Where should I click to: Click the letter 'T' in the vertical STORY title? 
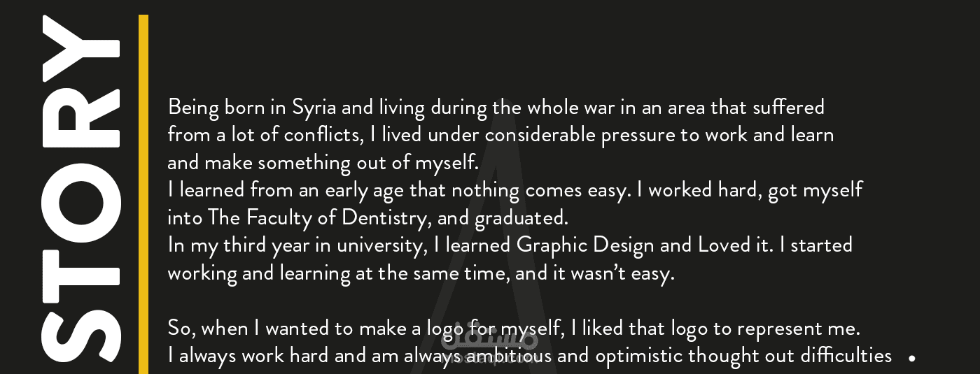81,273
